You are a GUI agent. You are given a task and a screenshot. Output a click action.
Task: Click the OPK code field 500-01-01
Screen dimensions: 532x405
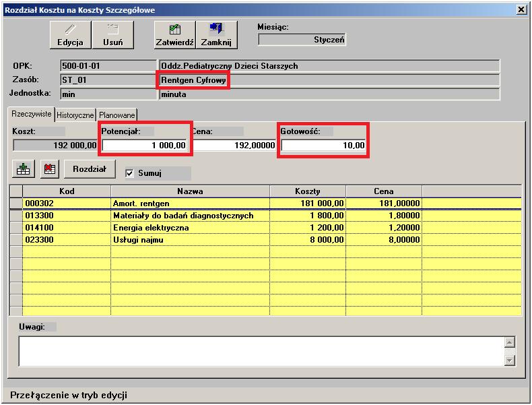[x=108, y=66]
